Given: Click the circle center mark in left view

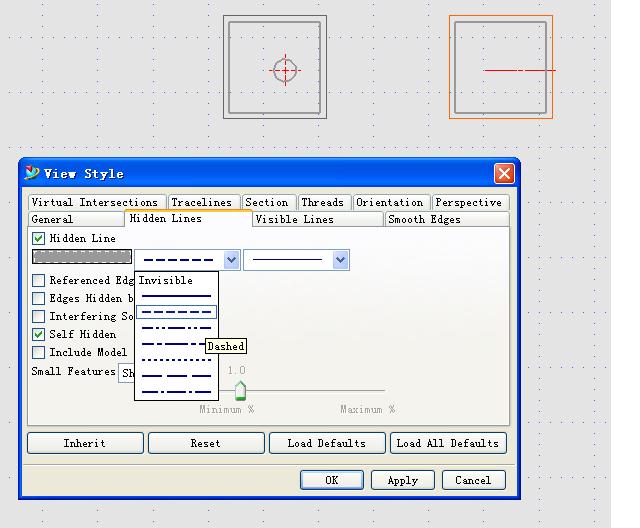Looking at the screenshot, I should click(285, 70).
